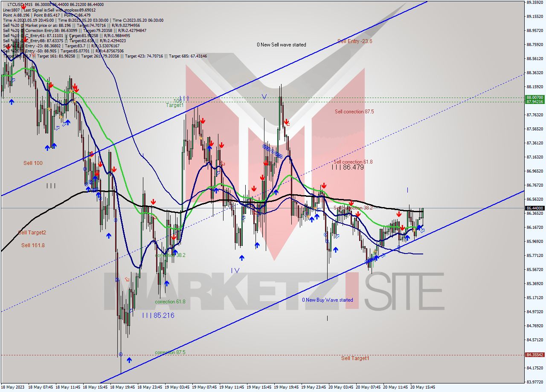Click the current price tag 86.44000
The height and width of the screenshot is (392, 546).
535,208
